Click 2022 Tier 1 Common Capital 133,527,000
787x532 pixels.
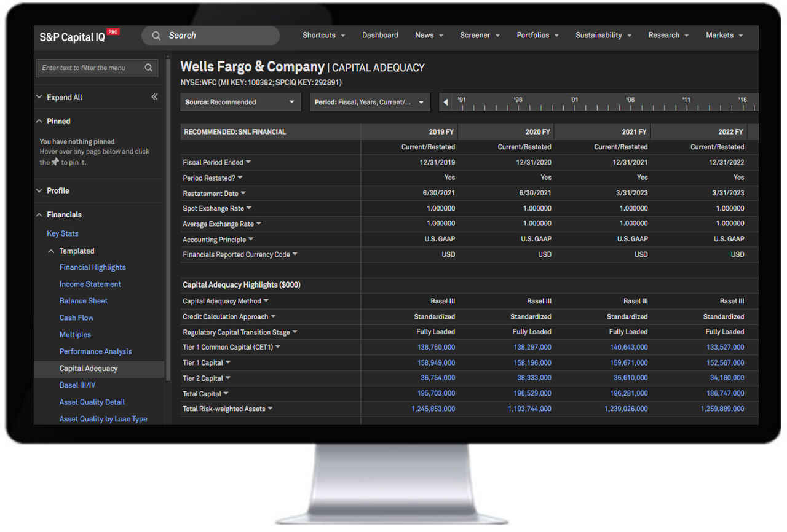(725, 347)
